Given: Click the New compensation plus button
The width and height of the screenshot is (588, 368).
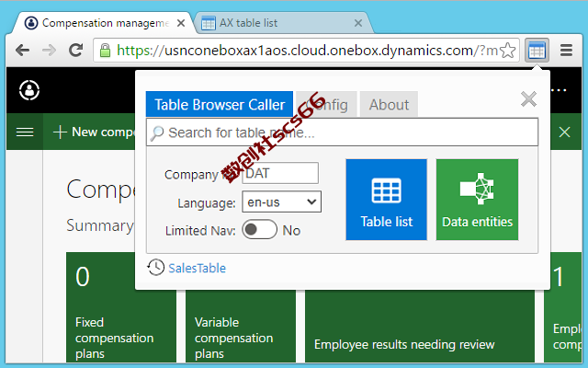Looking at the screenshot, I should (x=94, y=132).
